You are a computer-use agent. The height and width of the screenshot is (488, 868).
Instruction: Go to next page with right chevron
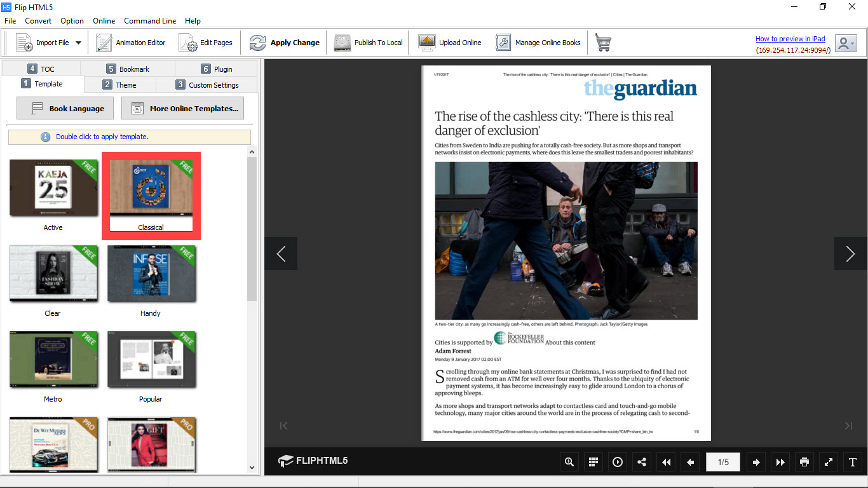tap(850, 254)
